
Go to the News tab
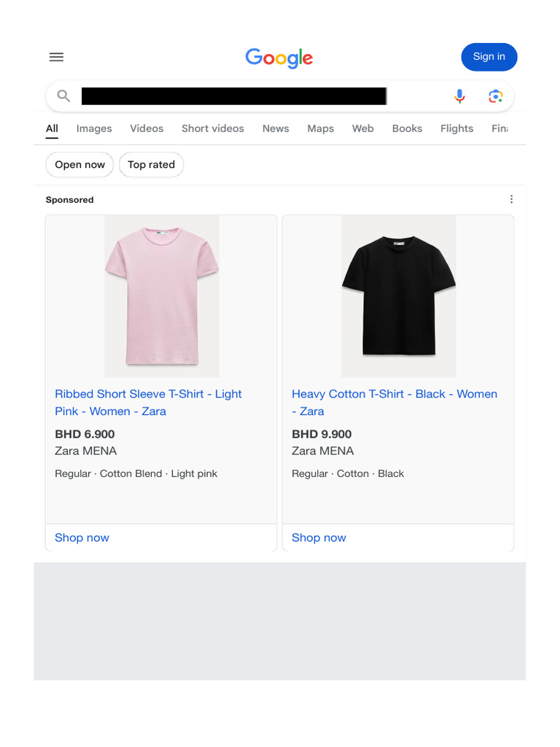click(276, 128)
